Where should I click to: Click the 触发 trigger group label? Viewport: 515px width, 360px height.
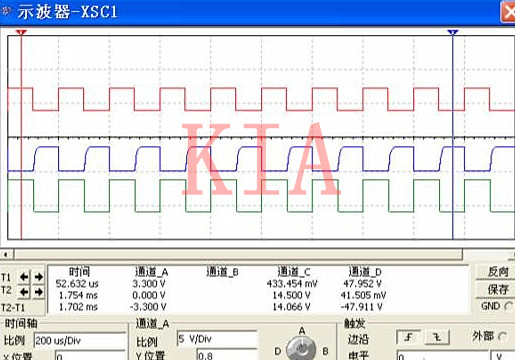tap(355, 323)
